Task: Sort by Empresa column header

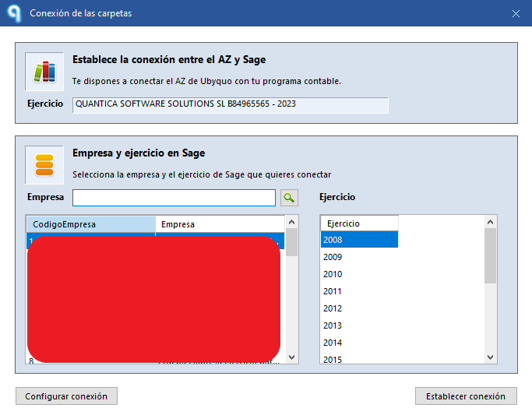Action: [220, 224]
